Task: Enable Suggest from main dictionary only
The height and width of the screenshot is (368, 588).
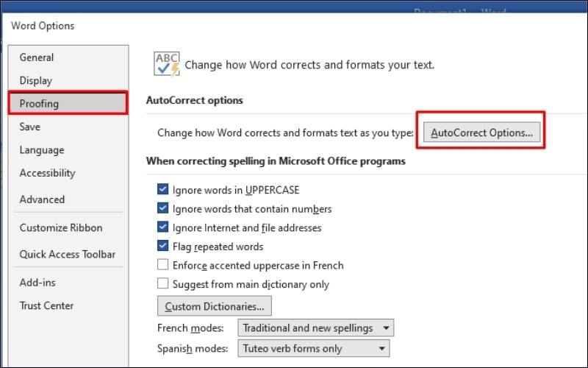Action: (162, 283)
